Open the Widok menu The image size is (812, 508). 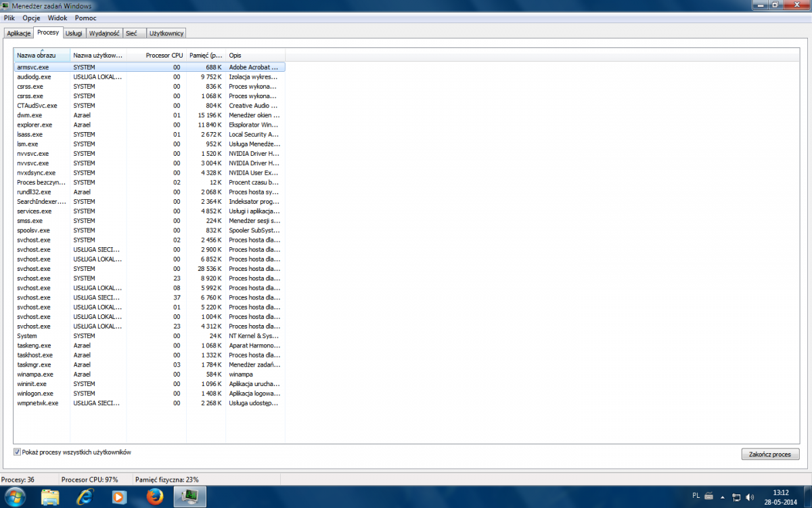click(58, 18)
